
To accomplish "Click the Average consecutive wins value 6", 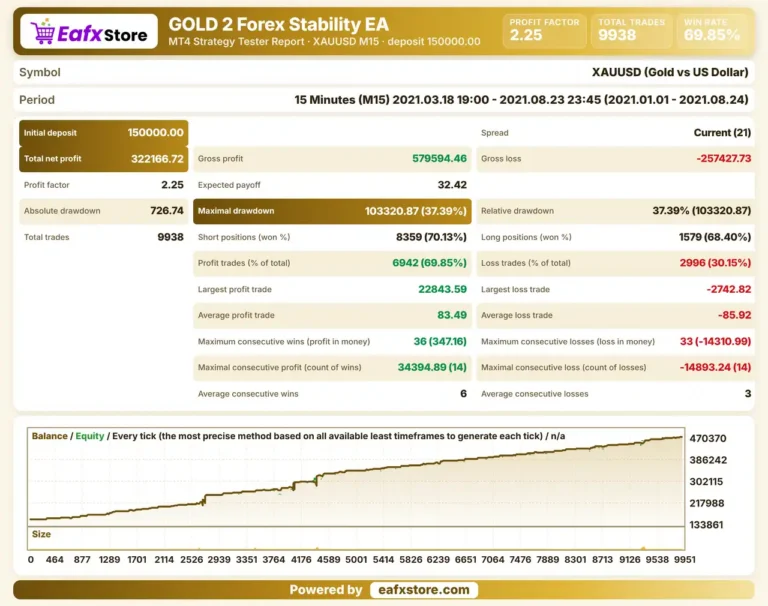I will (x=463, y=394).
